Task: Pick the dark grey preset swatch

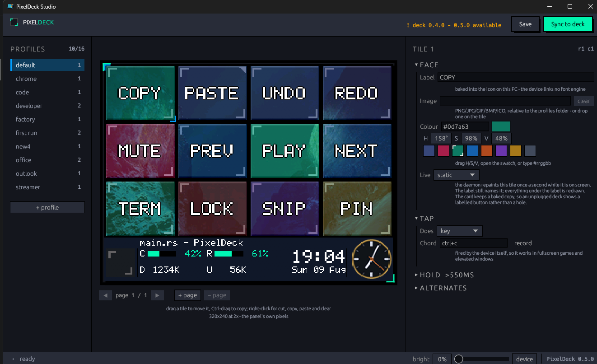Action: (x=530, y=151)
